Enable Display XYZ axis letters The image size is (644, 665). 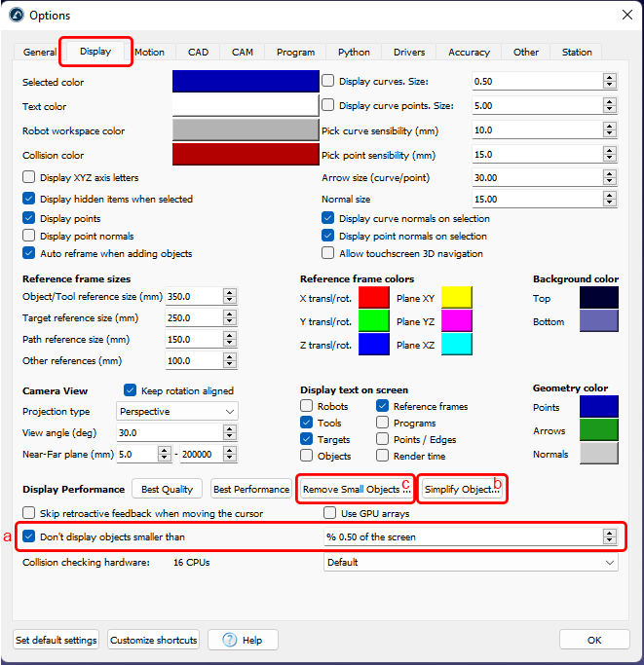tap(29, 178)
